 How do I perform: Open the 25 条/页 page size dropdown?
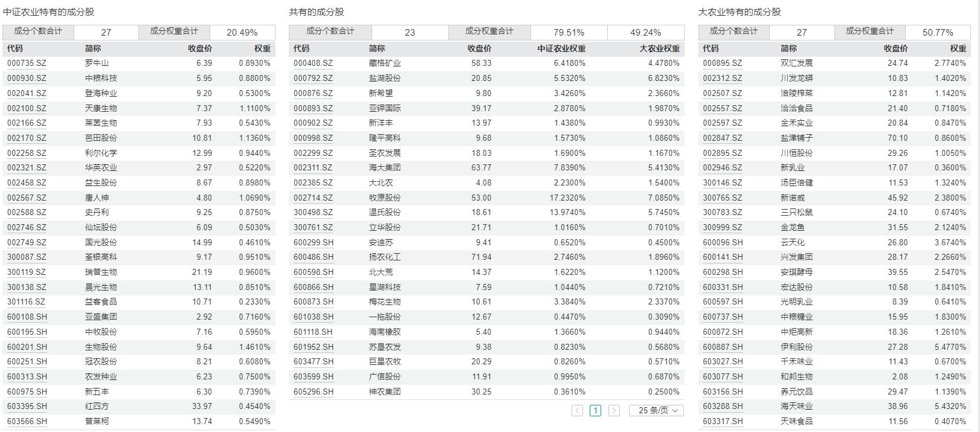656,410
